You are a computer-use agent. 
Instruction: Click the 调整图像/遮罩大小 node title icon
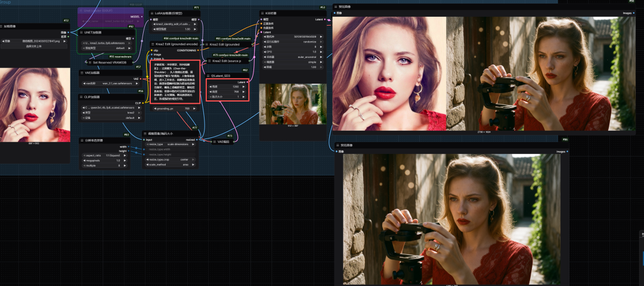point(145,133)
